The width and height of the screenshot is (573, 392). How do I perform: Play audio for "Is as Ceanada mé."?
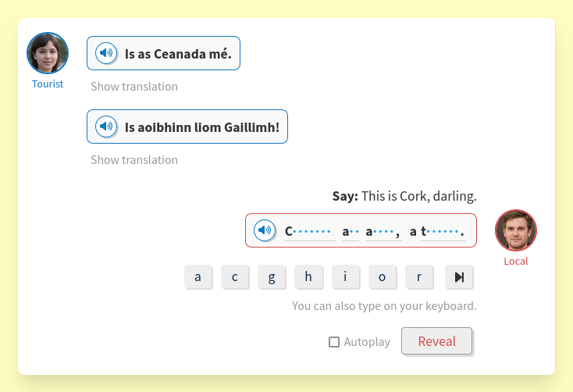tap(105, 53)
